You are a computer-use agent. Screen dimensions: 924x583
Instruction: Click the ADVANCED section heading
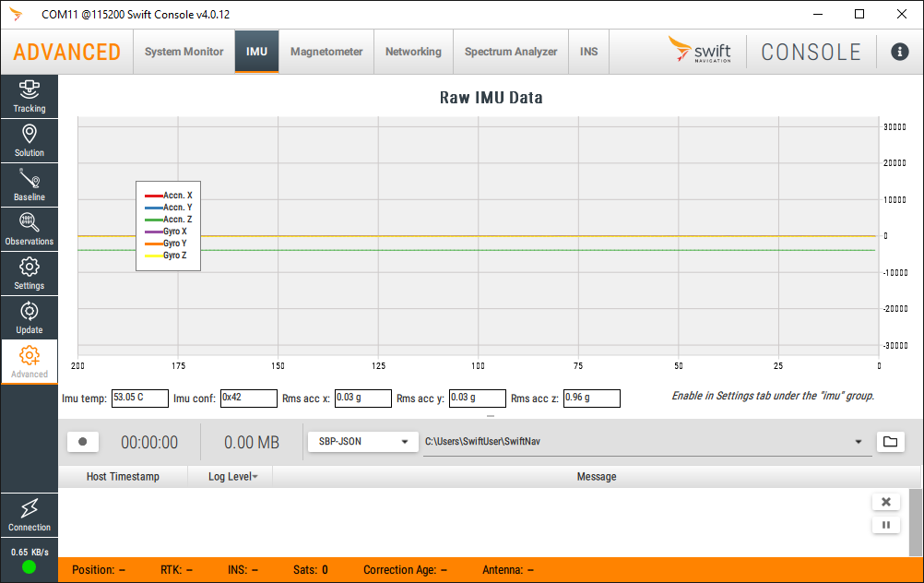pos(66,52)
